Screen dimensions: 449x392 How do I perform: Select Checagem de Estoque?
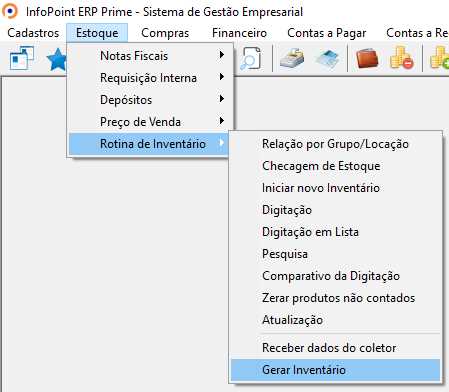point(335,166)
